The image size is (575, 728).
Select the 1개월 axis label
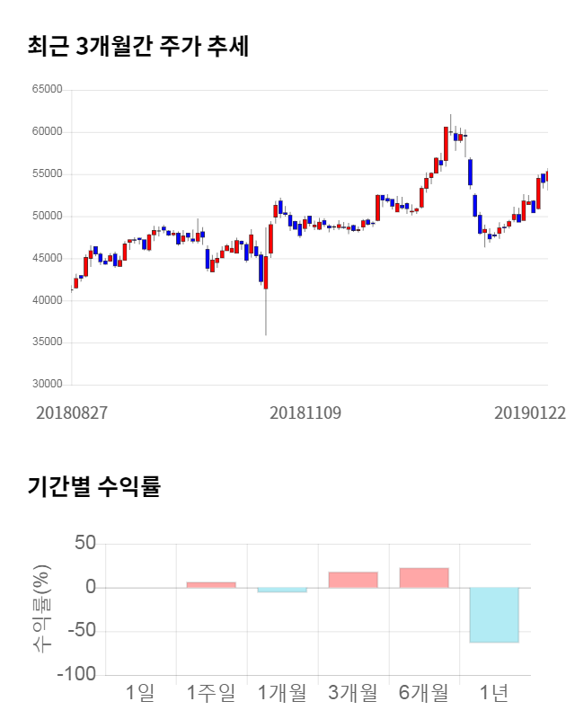pyautogui.click(x=282, y=693)
